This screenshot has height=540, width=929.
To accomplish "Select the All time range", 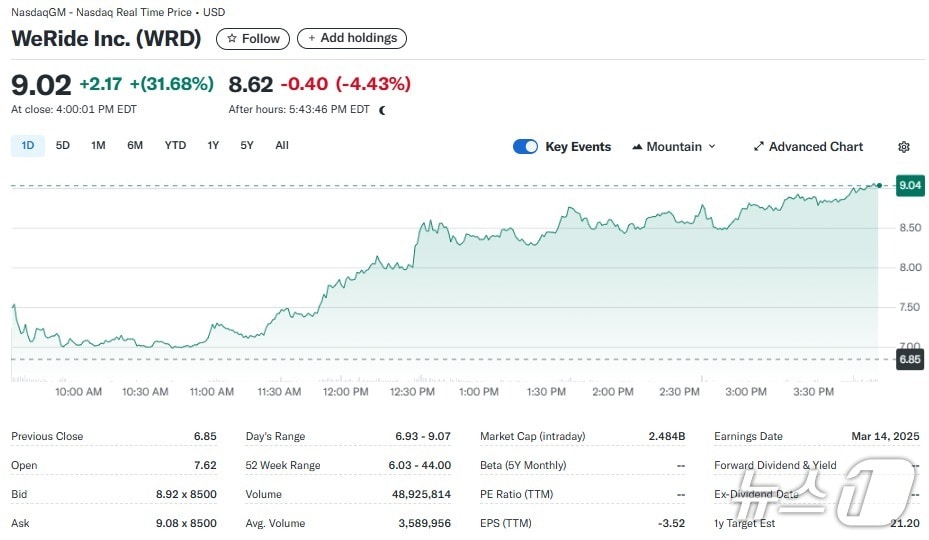I will point(282,146).
